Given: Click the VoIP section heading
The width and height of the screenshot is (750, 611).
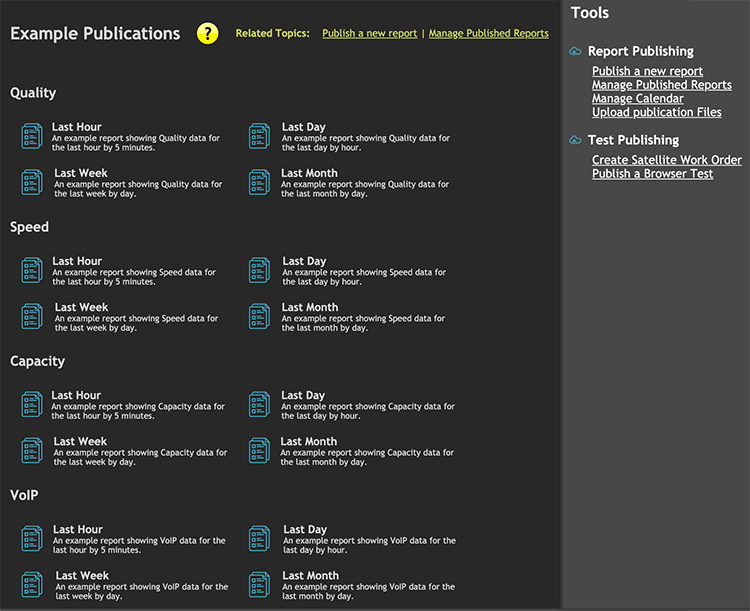Looking at the screenshot, I should [24, 495].
